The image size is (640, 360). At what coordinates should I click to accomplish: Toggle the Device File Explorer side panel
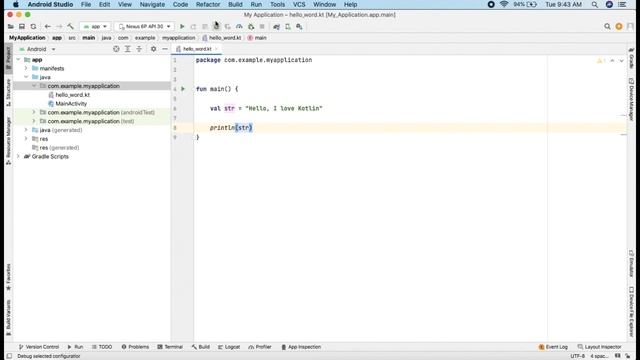(x=631, y=311)
